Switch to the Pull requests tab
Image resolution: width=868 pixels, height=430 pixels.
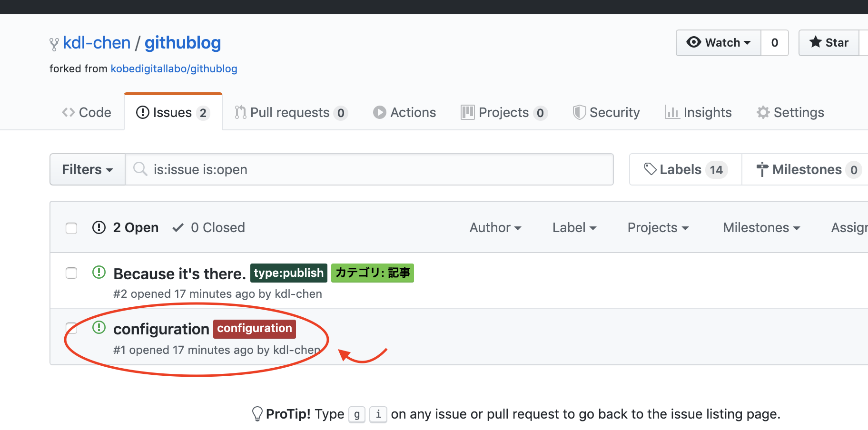click(x=291, y=112)
